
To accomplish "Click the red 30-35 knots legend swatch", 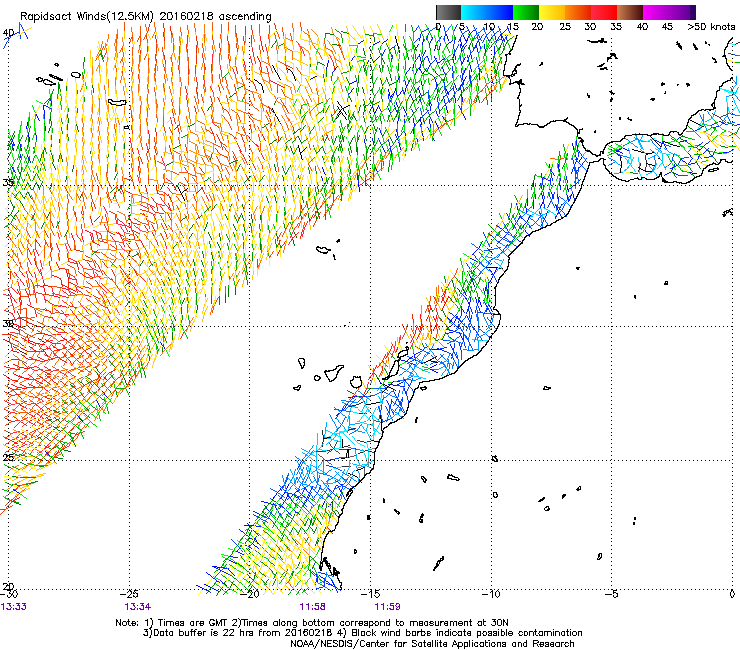I will click(x=604, y=12).
